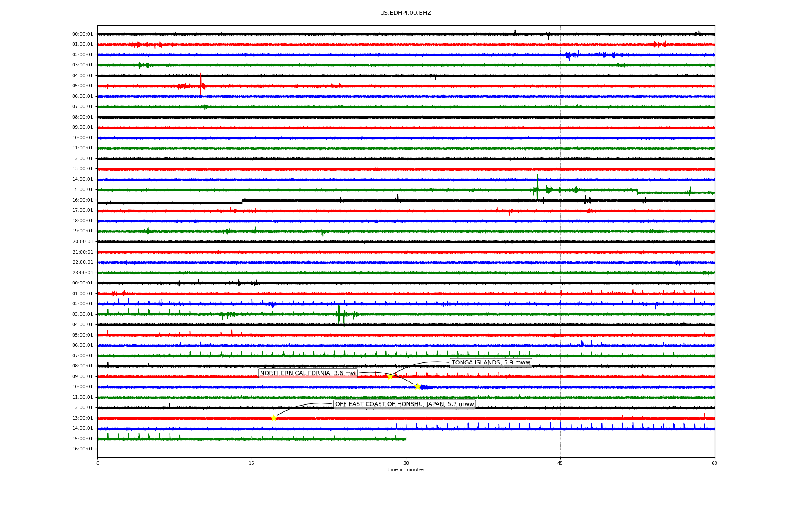Click the Tonga Islands earthquake star marker
The image size is (812, 508).
[x=390, y=376]
